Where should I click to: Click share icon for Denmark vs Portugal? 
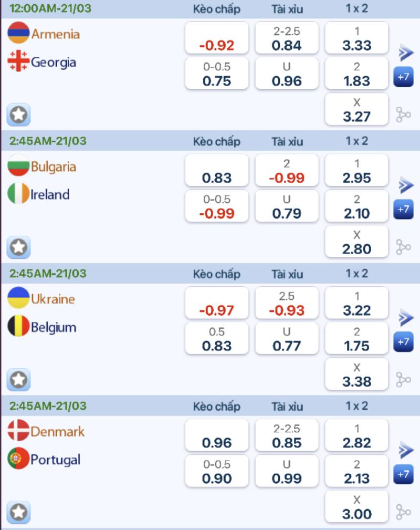(x=403, y=512)
